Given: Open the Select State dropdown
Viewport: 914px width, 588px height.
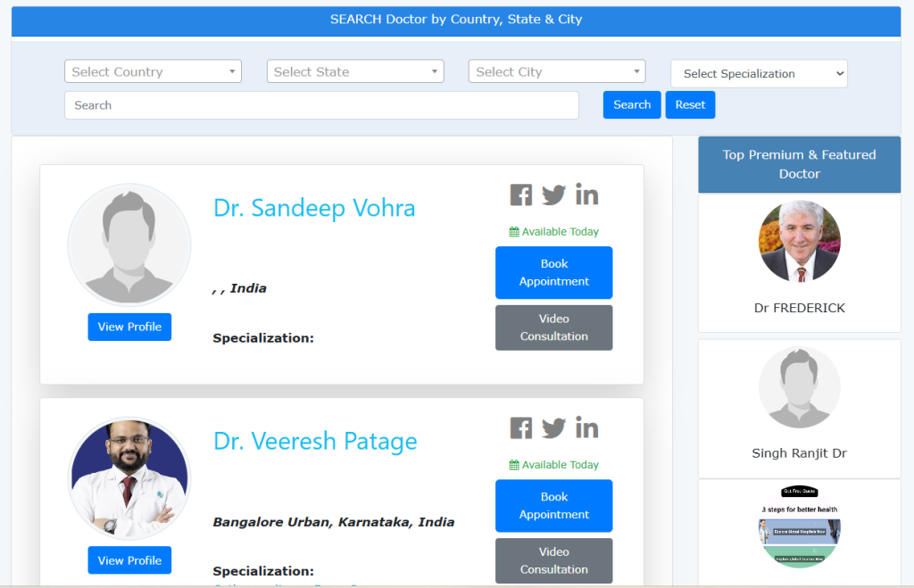Looking at the screenshot, I should point(355,71).
